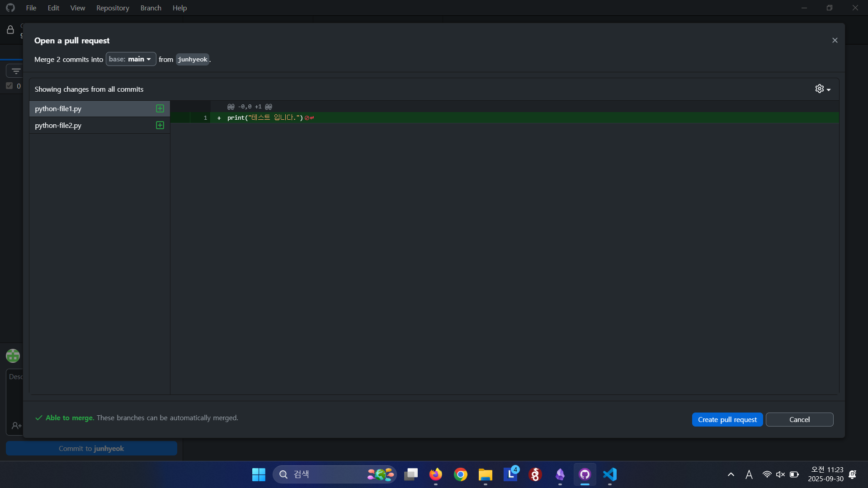
Task: Click the add co-authors icon
Action: point(16,426)
